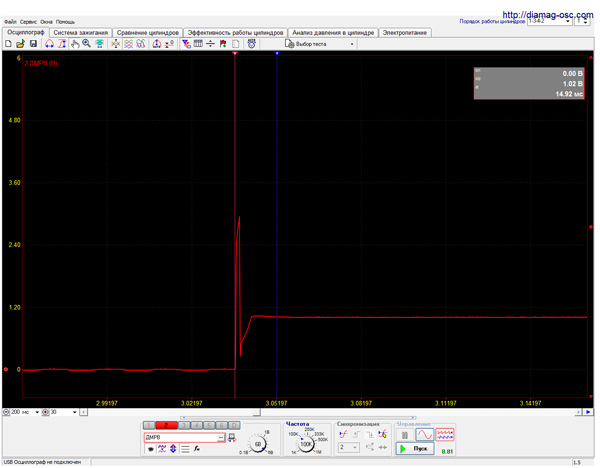
Task: Expand the ДМРВ channel name combo box
Action: pos(222,437)
